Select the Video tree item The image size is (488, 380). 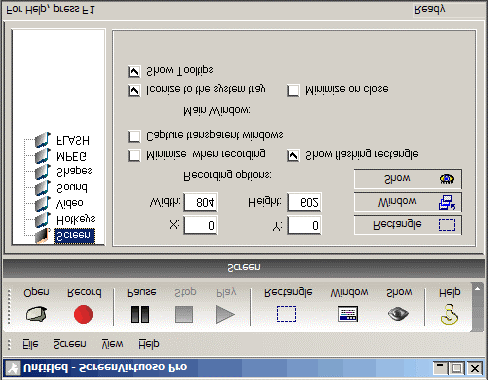click(70, 203)
